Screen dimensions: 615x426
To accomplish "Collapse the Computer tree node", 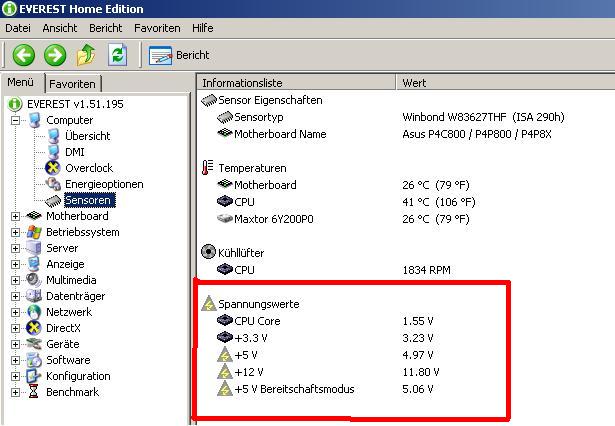I will 15,120.
